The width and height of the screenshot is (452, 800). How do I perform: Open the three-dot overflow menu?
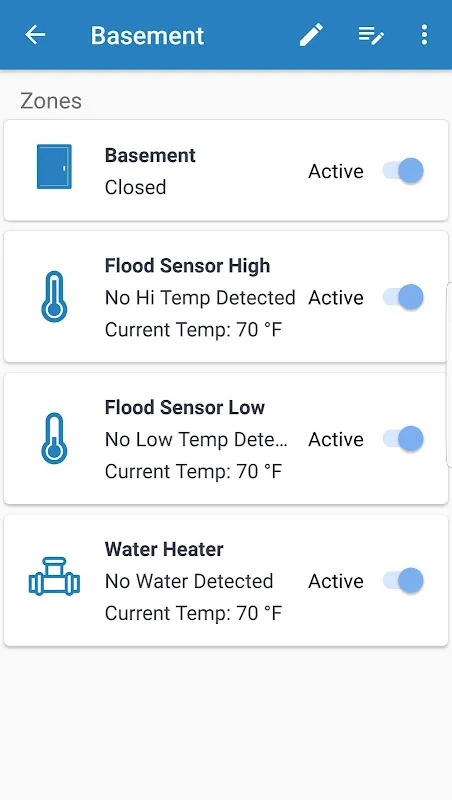coord(424,35)
